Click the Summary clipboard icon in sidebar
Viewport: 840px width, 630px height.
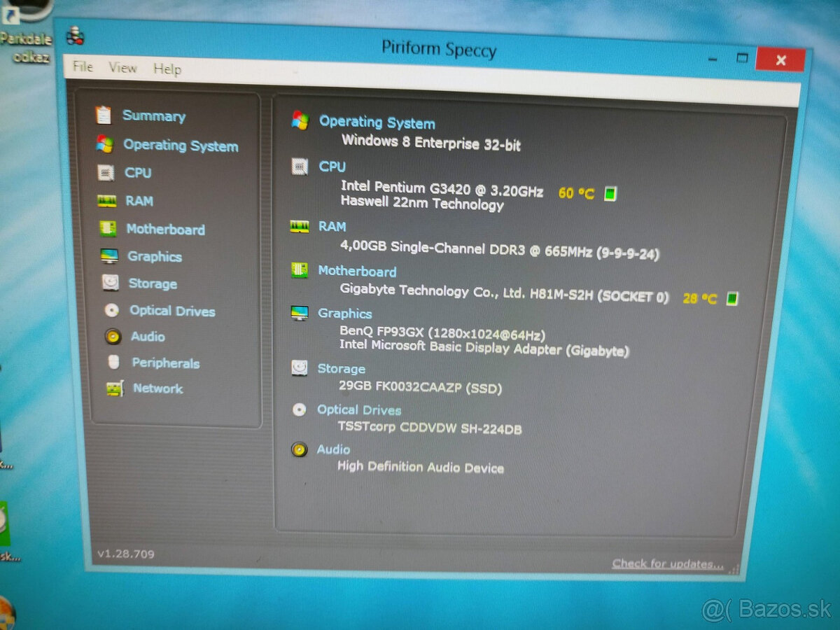tap(103, 115)
